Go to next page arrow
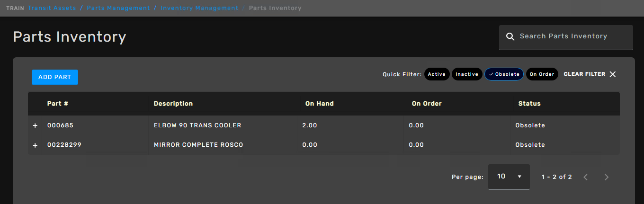 pyautogui.click(x=607, y=177)
